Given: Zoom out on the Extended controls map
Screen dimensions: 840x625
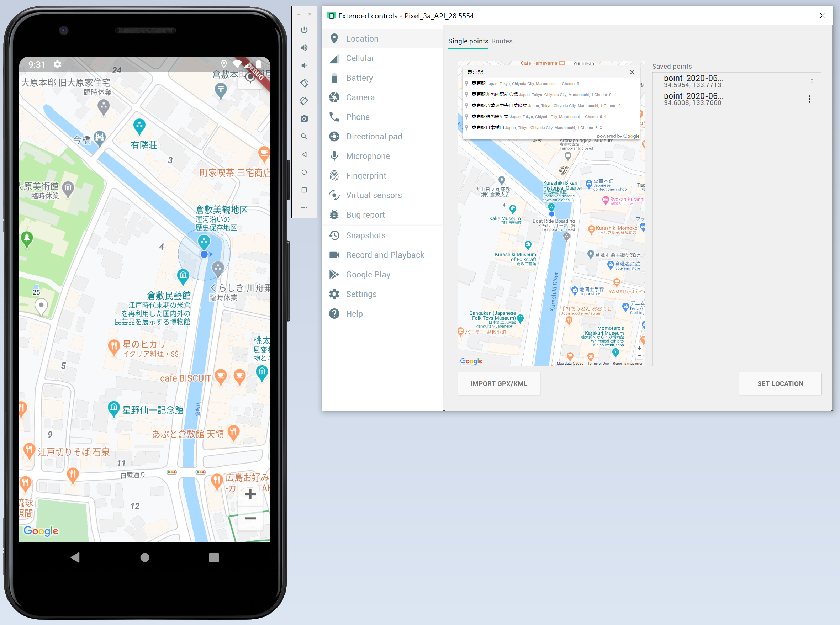Looking at the screenshot, I should tap(639, 356).
